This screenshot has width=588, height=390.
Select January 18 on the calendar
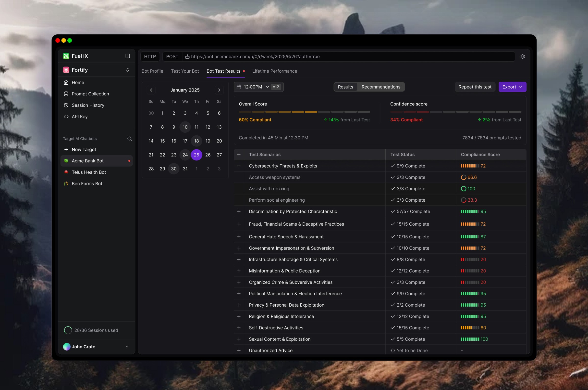196,141
